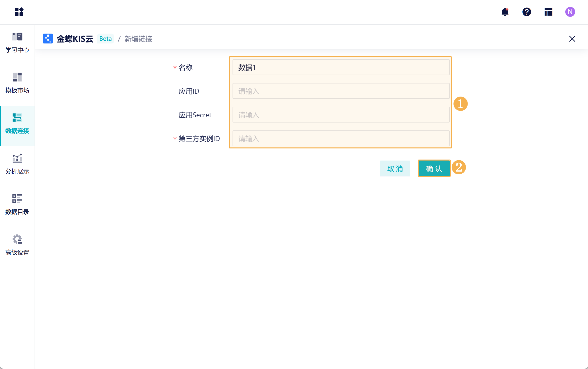Click the 新增链接 breadcrumb item
This screenshot has width=588, height=369.
(x=138, y=39)
